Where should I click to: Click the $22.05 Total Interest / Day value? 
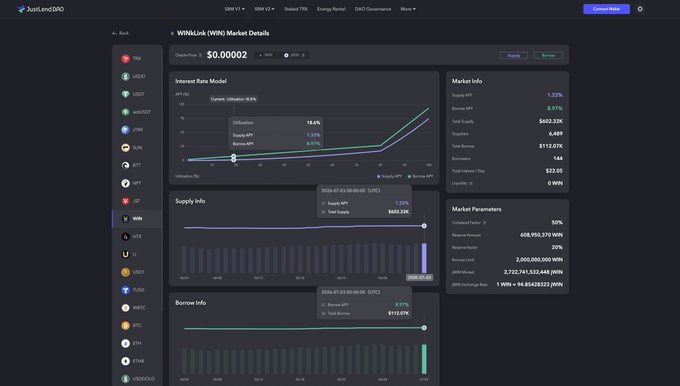point(554,170)
